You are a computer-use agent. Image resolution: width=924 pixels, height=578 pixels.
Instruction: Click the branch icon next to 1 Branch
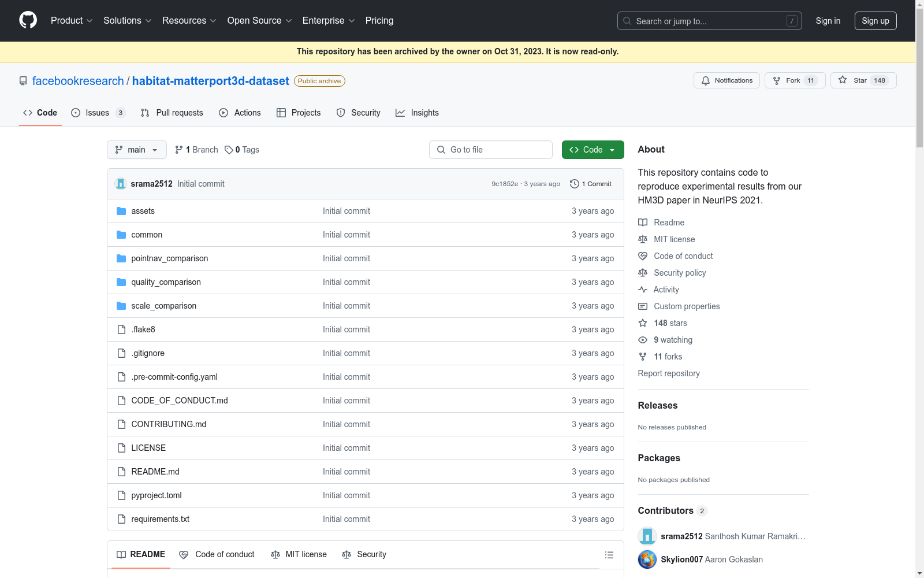[x=179, y=150]
